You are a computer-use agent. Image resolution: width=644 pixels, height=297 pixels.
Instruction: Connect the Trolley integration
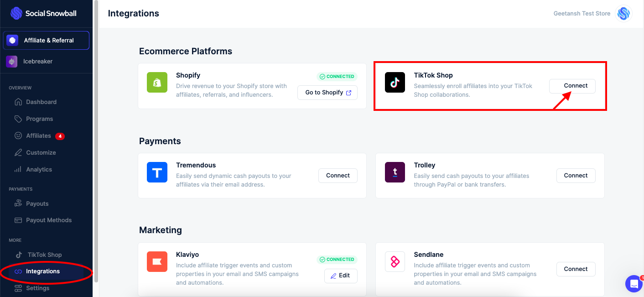(576, 175)
